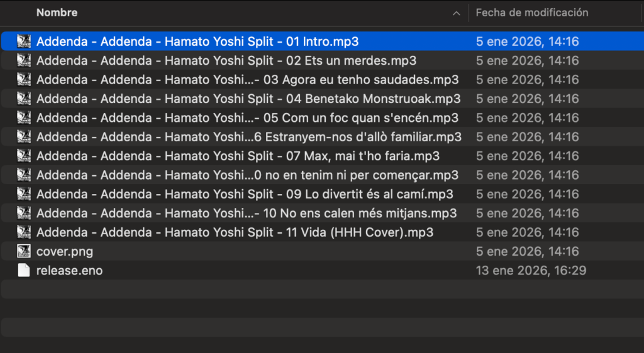Click the cover.png thumbnail icon

click(24, 251)
